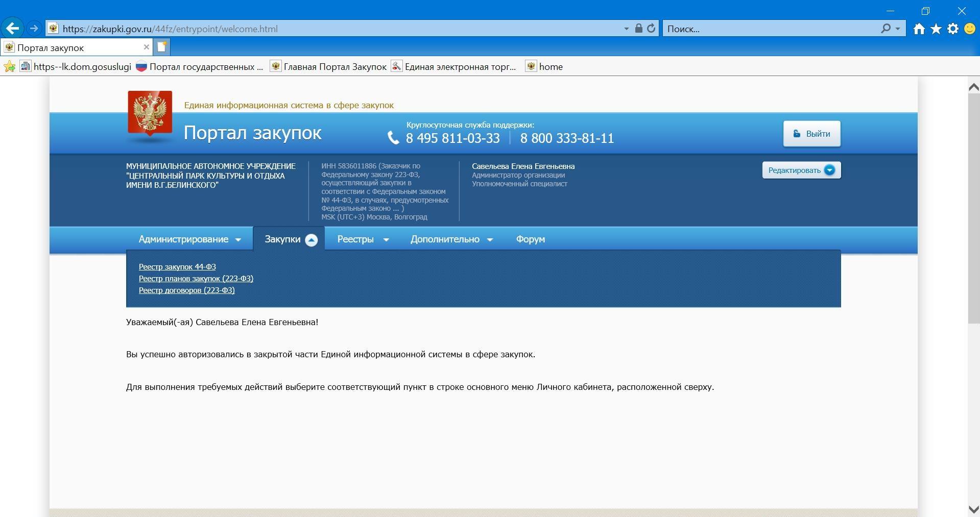The width and height of the screenshot is (980, 517).
Task: Click the search magnifier icon
Action: tap(886, 29)
